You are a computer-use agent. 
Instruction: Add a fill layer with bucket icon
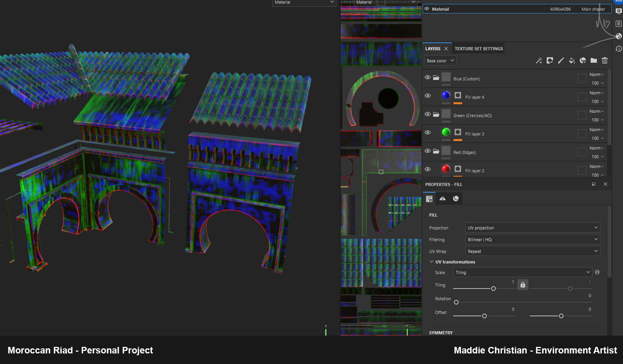click(x=572, y=61)
